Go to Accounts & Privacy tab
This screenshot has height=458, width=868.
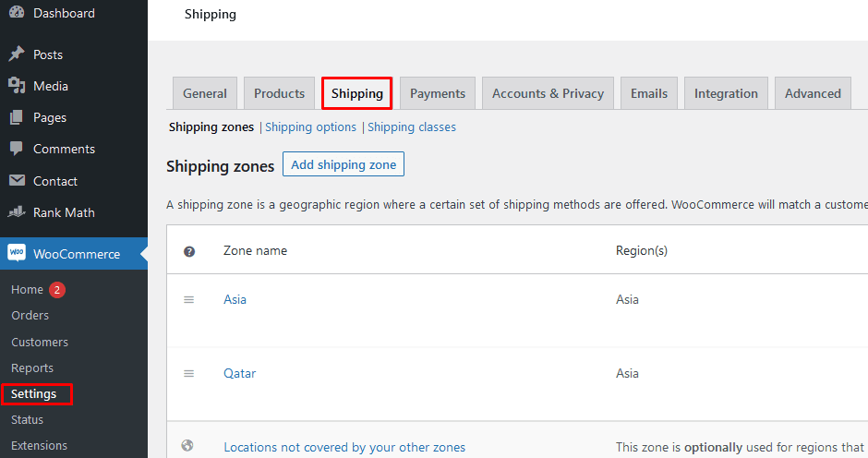click(x=548, y=93)
